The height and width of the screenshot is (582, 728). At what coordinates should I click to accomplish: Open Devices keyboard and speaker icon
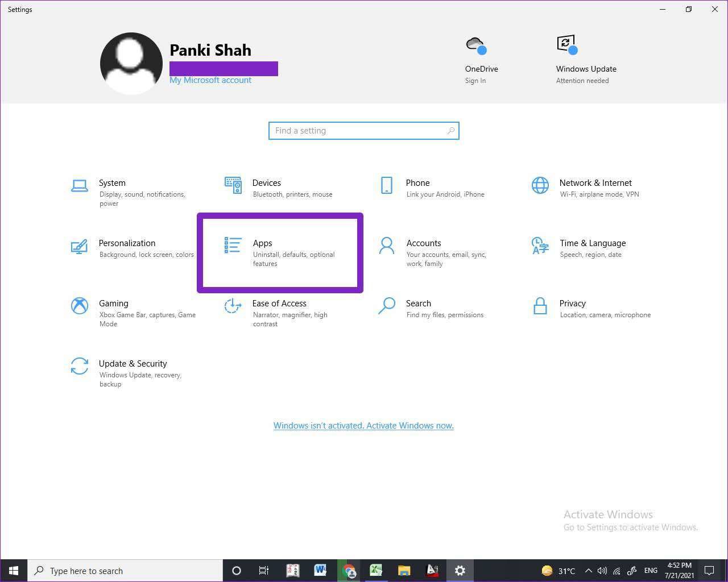pos(233,185)
